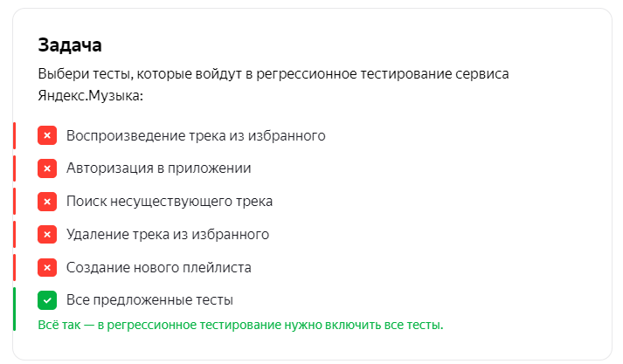This screenshot has width=623, height=364.
Task: Click red vertical bar beside Поиск несуществующего трека
Action: (14, 202)
